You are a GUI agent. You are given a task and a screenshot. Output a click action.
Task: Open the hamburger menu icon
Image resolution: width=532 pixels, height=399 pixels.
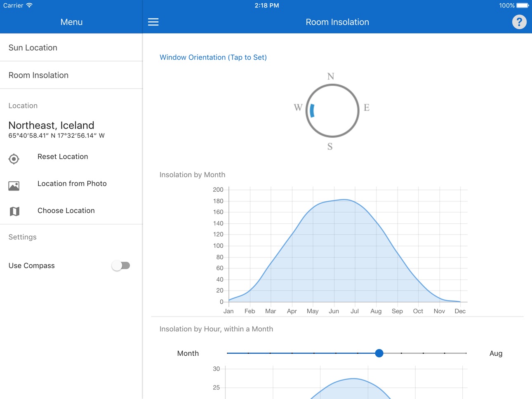[153, 22]
